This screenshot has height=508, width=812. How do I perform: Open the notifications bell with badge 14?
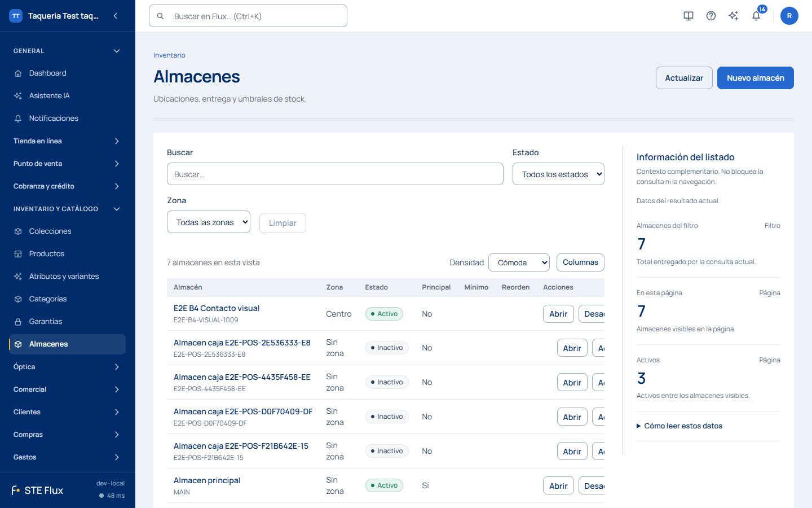(756, 16)
